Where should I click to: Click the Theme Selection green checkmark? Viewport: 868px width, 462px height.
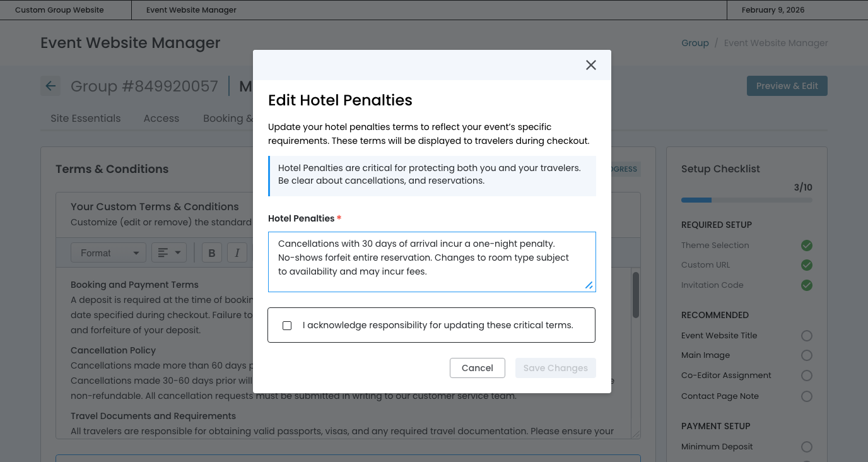[806, 246]
